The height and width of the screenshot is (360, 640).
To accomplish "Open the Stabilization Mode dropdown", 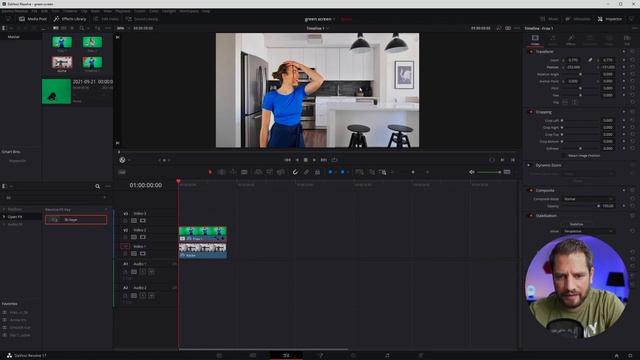I will pyautogui.click(x=588, y=231).
